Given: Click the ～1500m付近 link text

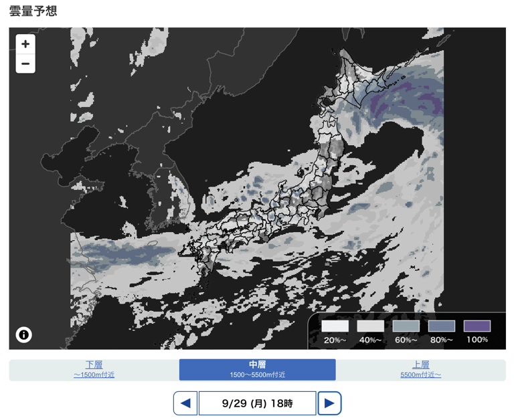Looking at the screenshot, I should pyautogui.click(x=94, y=375).
